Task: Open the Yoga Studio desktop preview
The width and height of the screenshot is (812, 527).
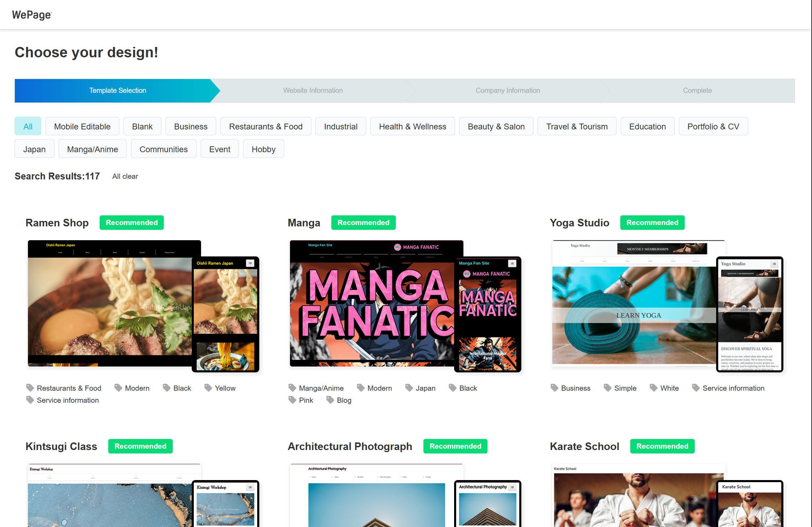Action: click(634, 303)
